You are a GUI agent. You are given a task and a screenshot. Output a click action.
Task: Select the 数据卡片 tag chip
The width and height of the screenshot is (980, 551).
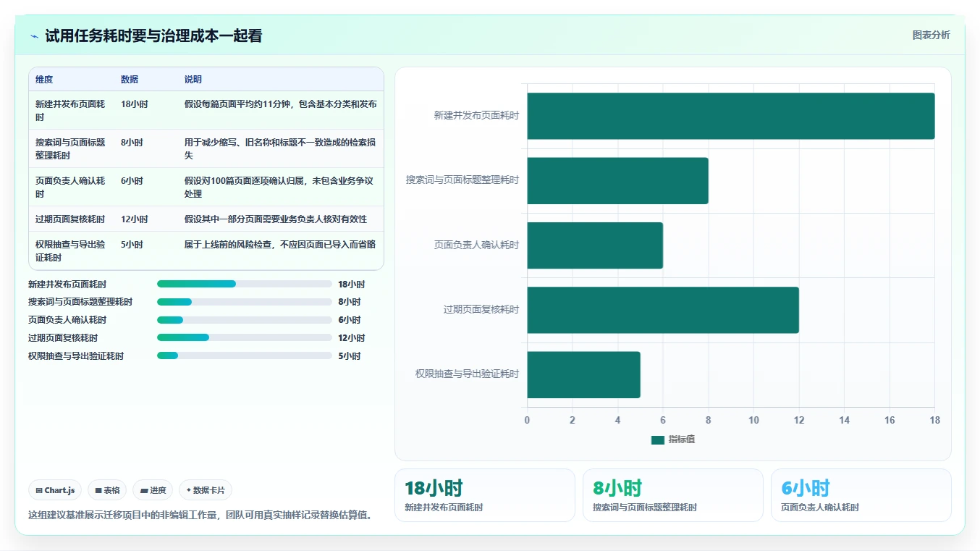click(206, 490)
